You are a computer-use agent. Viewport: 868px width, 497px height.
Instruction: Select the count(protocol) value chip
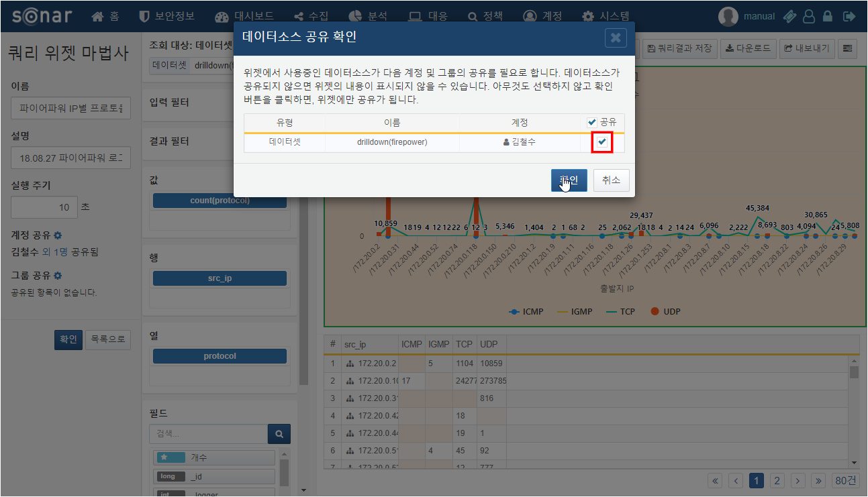tap(220, 201)
